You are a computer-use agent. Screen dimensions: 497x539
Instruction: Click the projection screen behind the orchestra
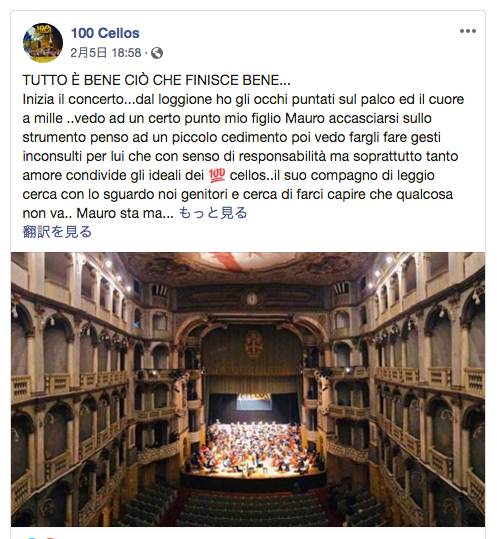tap(254, 402)
